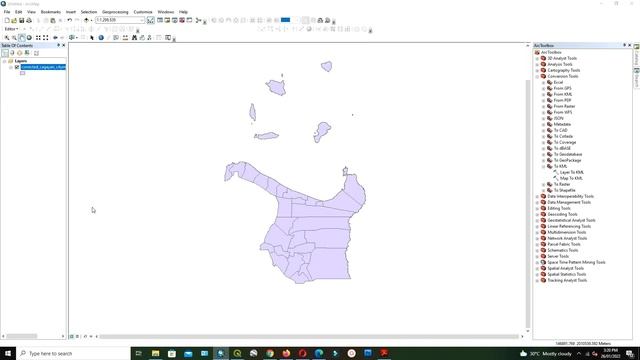The height and width of the screenshot is (360, 640).
Task: Expand the Analysis Tools toolbox
Action: point(537,64)
